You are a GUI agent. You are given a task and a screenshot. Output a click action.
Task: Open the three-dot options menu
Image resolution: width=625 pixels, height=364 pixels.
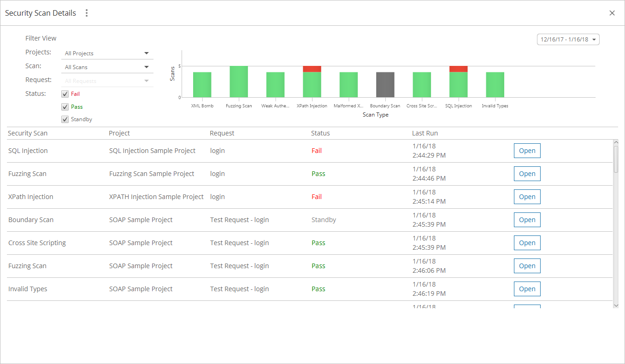coord(87,13)
